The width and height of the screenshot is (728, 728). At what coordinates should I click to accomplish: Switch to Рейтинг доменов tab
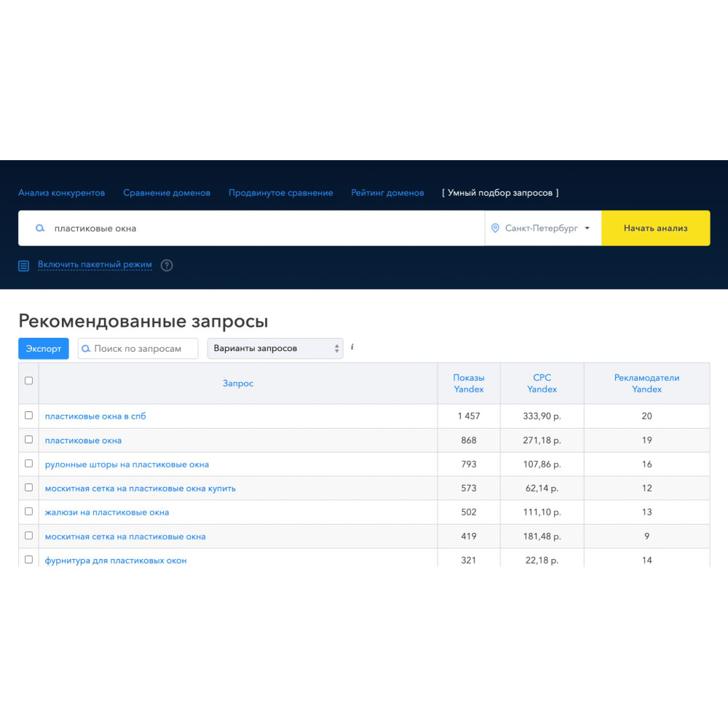point(387,193)
